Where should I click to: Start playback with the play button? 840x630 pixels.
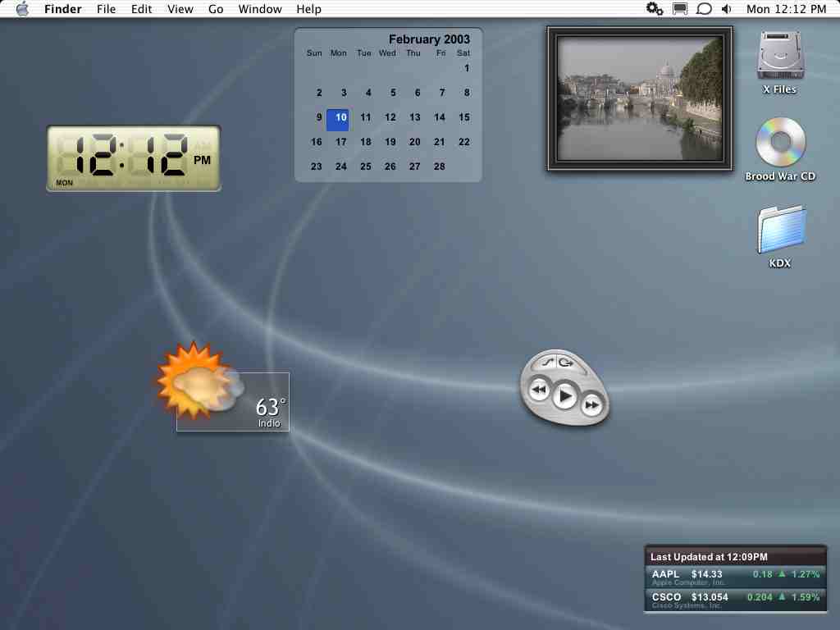tap(564, 396)
